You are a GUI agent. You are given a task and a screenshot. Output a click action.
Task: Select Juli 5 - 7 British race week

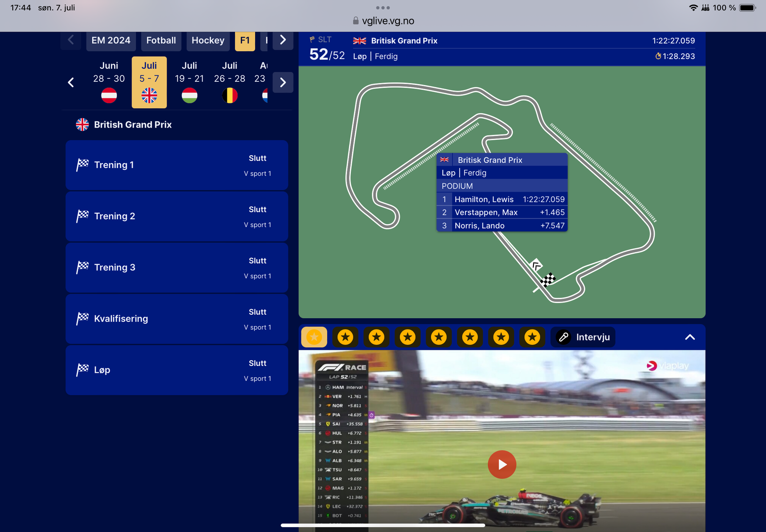[149, 82]
